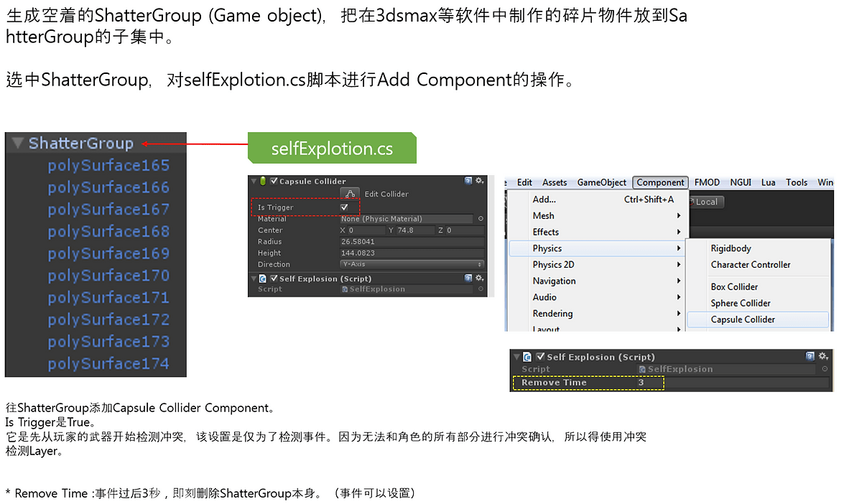Disable the Capsule Collider component checkbox
Screen dimensions: 844x504
tap(274, 182)
